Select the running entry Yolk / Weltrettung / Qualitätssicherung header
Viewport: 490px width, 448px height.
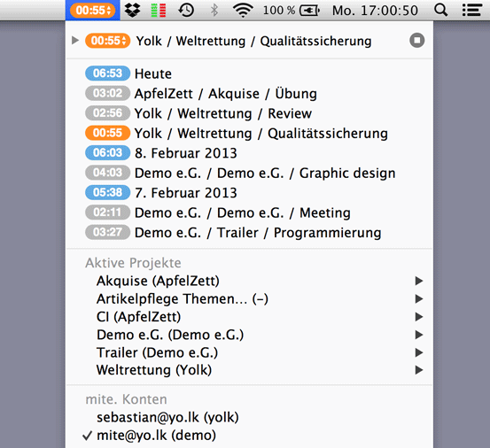pyautogui.click(x=253, y=41)
